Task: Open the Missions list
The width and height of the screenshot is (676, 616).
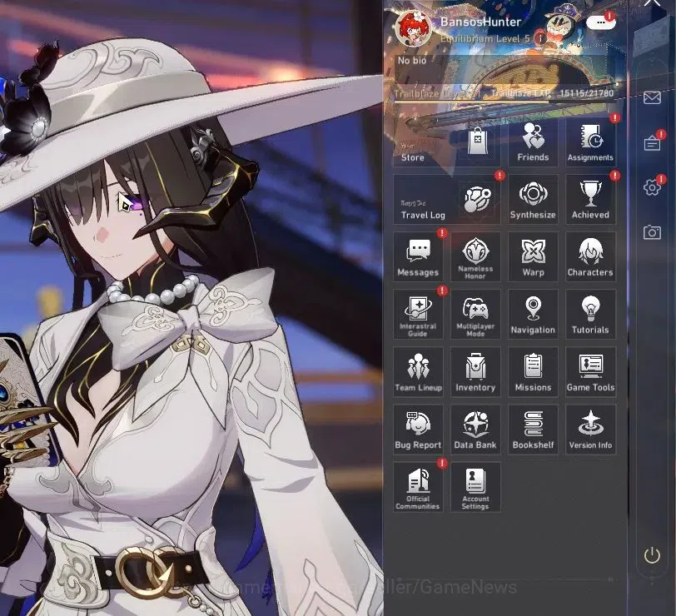Action: coord(533,371)
